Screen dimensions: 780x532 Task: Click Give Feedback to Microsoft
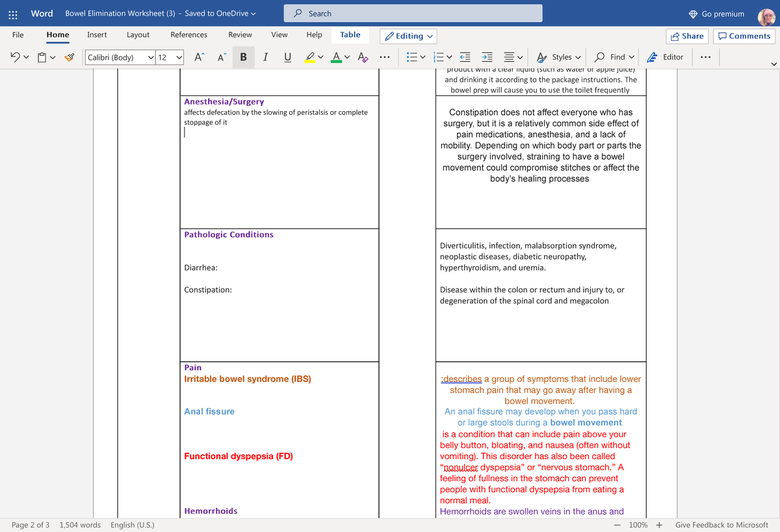coord(721,524)
